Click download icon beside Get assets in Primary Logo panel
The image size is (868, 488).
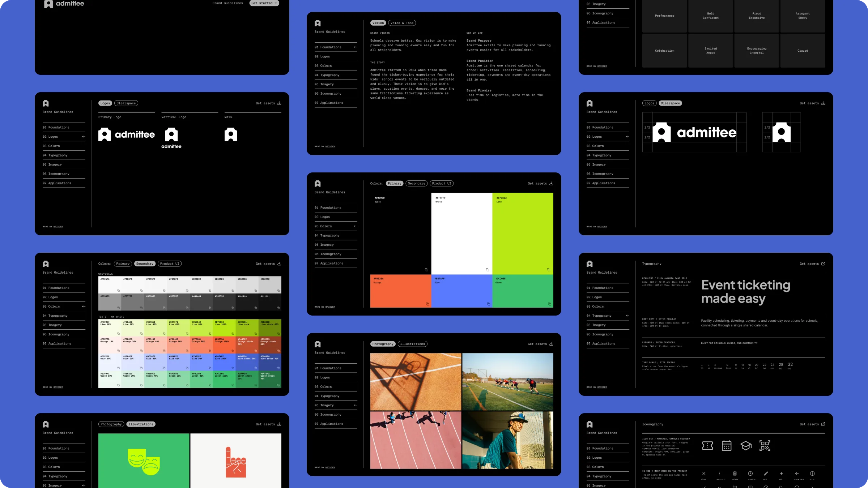(279, 103)
